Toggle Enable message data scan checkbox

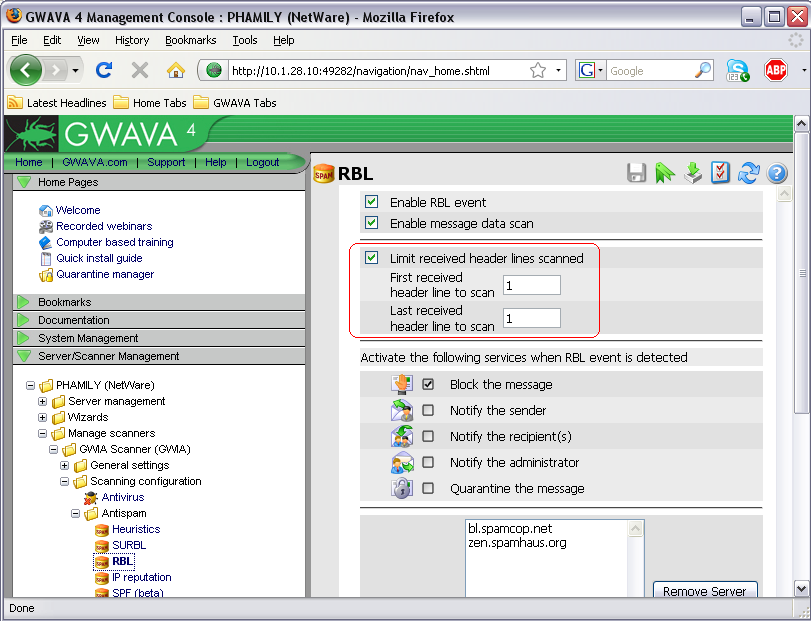click(x=371, y=223)
